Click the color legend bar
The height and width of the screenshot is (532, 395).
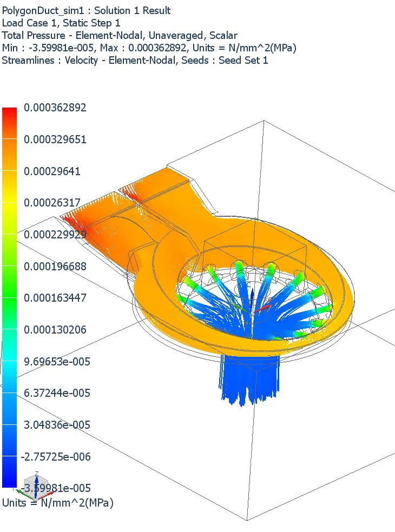click(x=9, y=297)
